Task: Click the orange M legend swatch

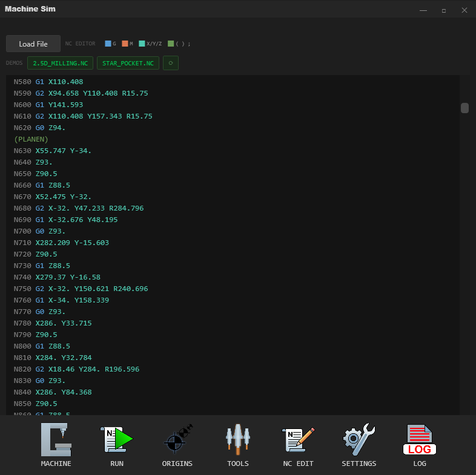Action: 125,44
